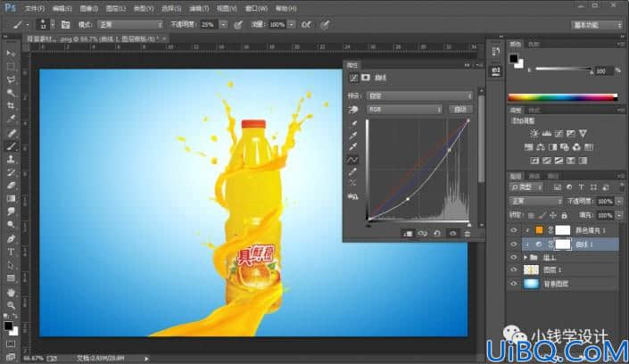Screen dimensions: 629x364
Task: Click the Auto button in Curves
Action: 460,109
